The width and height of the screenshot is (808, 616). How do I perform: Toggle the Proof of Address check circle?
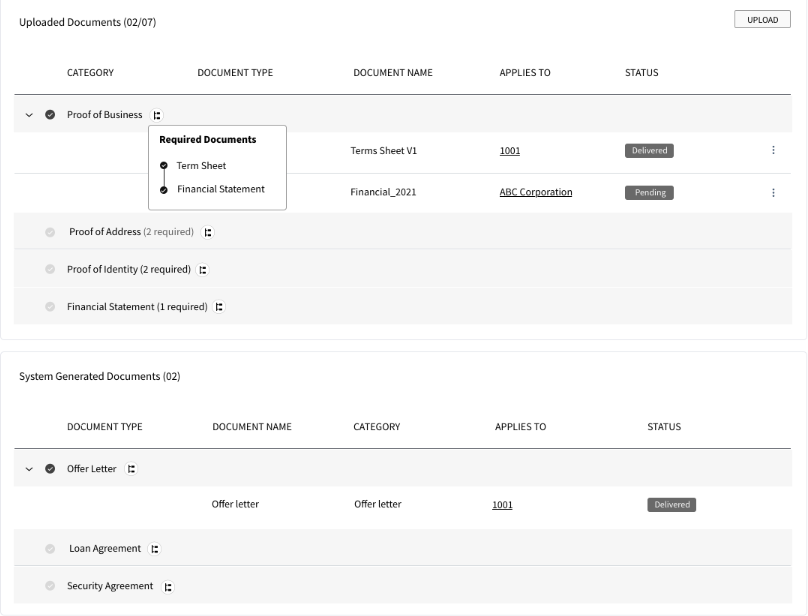(x=50, y=232)
